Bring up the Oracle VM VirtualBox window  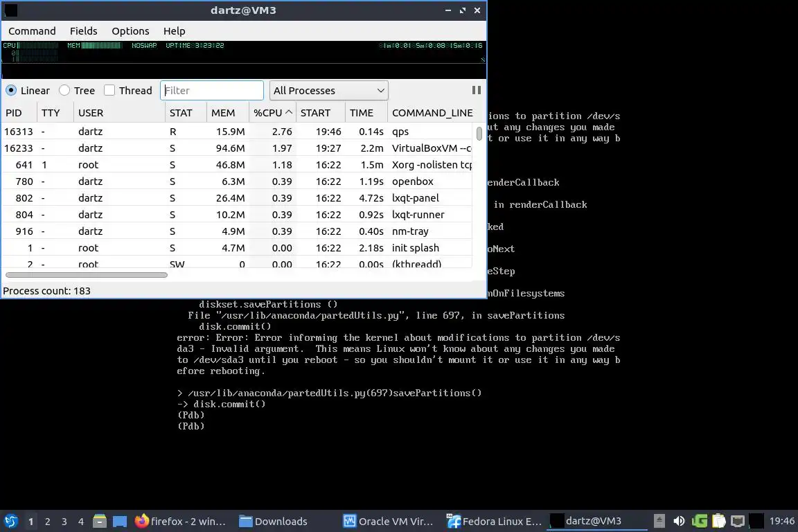coord(389,521)
